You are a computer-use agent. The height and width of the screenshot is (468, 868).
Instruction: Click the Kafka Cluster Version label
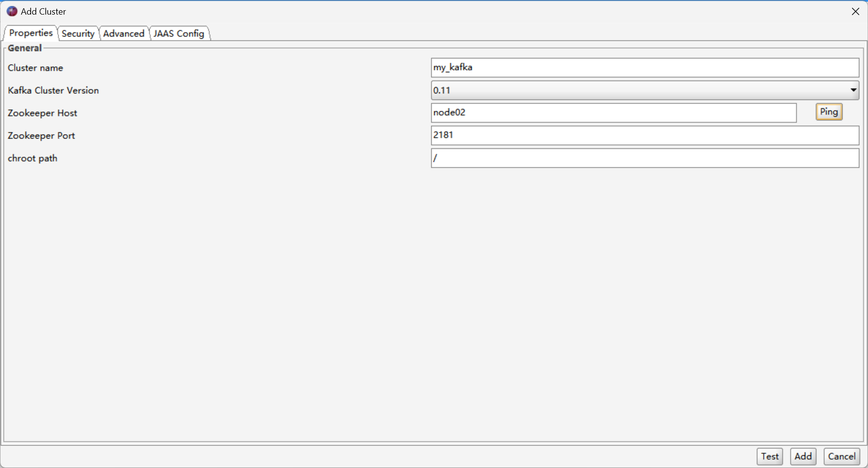(x=53, y=90)
